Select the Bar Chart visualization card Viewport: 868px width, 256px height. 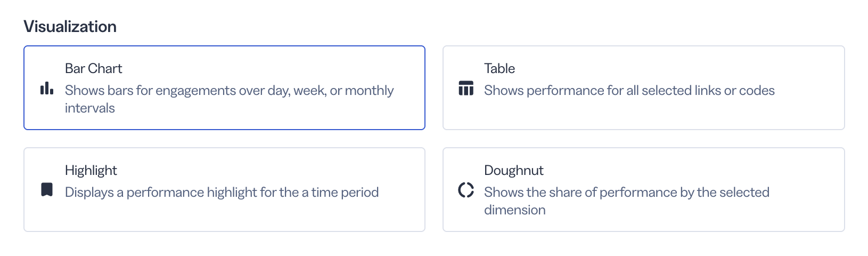[224, 87]
